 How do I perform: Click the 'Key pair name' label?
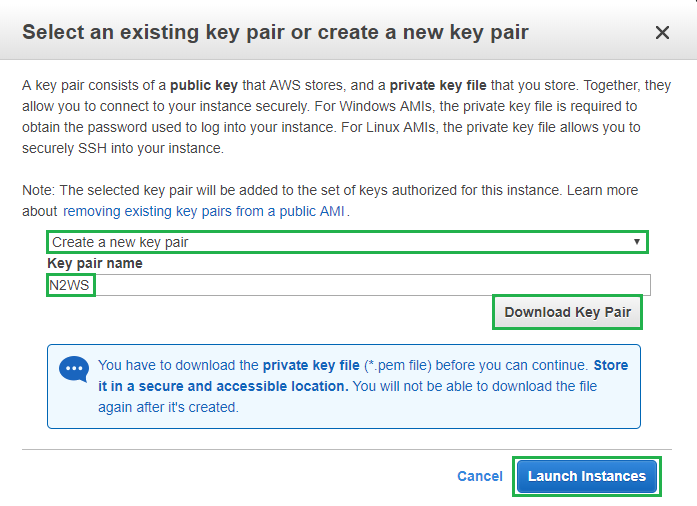[95, 264]
